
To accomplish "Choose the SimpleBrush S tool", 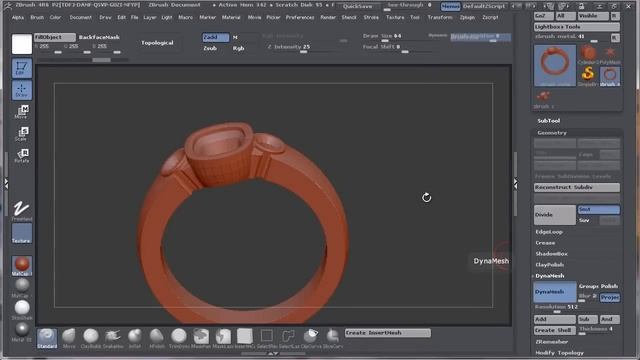I will click(x=588, y=76).
